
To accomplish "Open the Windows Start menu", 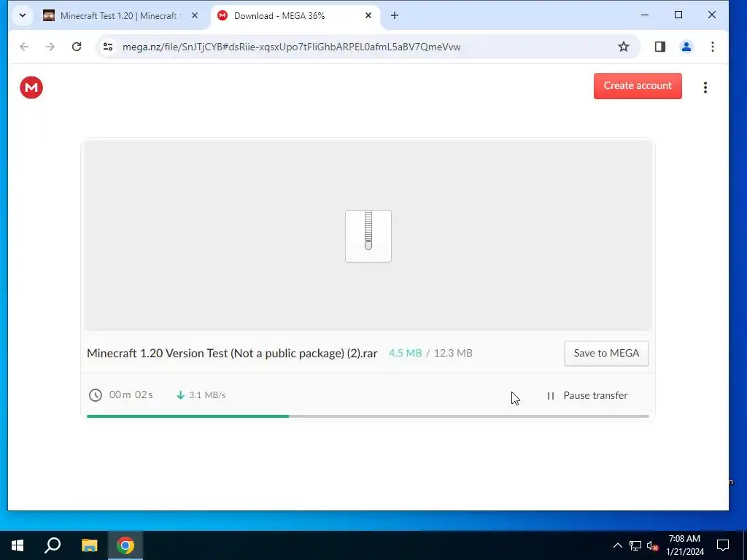I will pos(18,545).
